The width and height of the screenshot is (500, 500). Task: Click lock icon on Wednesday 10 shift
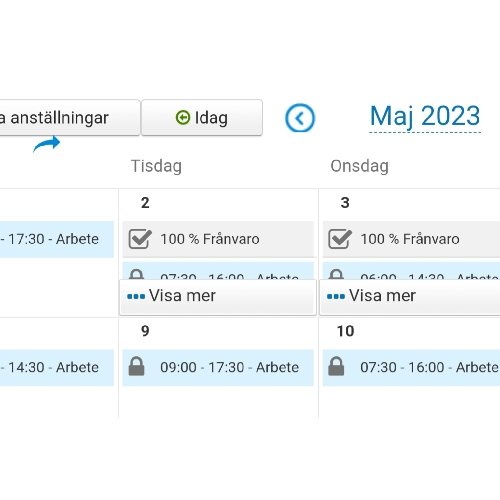336,367
